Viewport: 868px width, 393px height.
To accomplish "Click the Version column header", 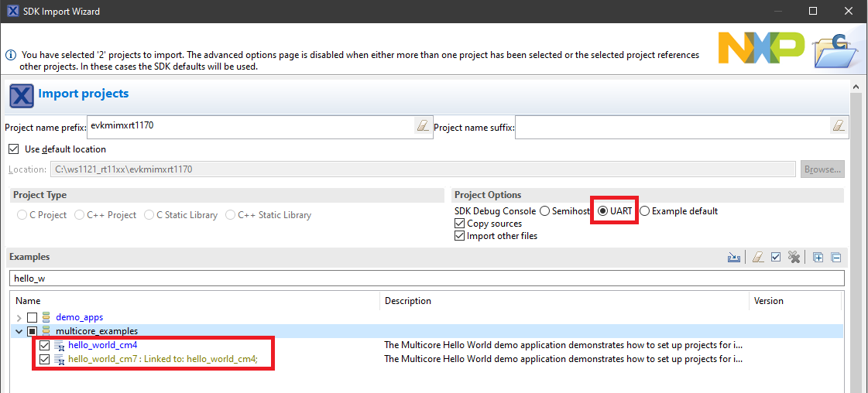I will 768,301.
